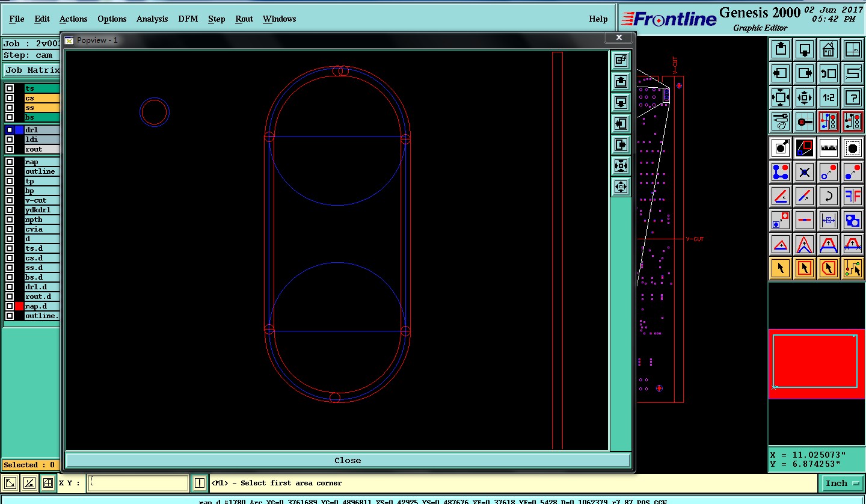Open the Inch units dropdown
The height and width of the screenshot is (504, 866).
841,483
